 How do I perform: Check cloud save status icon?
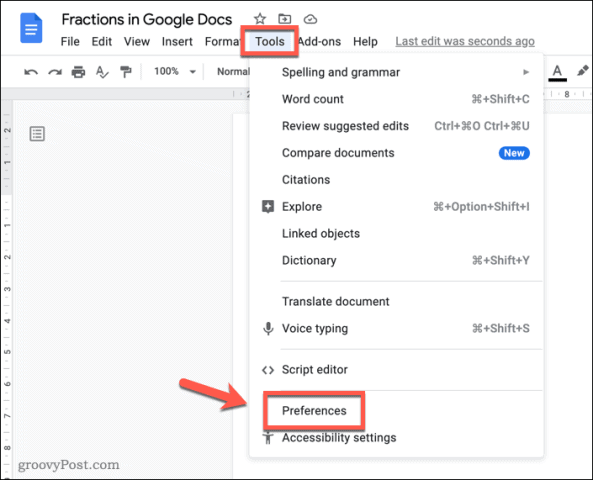click(x=310, y=19)
